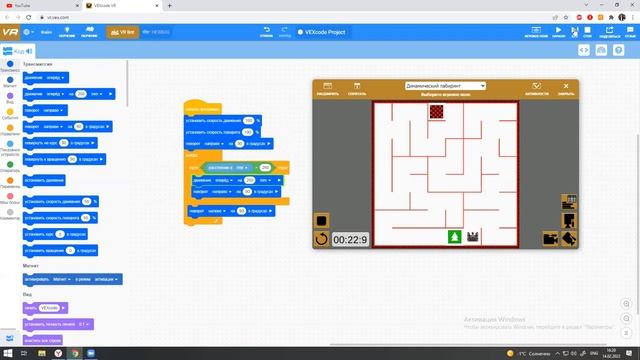
Task: Click the VEXcode Project name field
Action: [x=322, y=32]
